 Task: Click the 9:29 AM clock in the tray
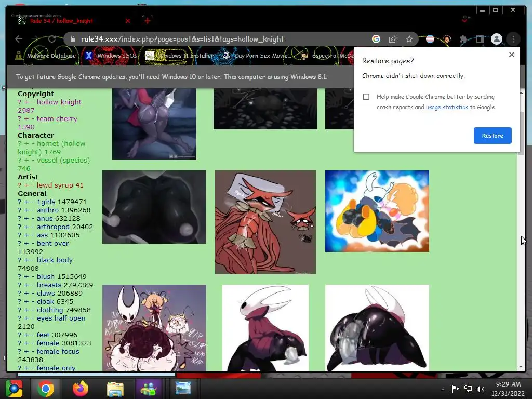click(x=508, y=384)
